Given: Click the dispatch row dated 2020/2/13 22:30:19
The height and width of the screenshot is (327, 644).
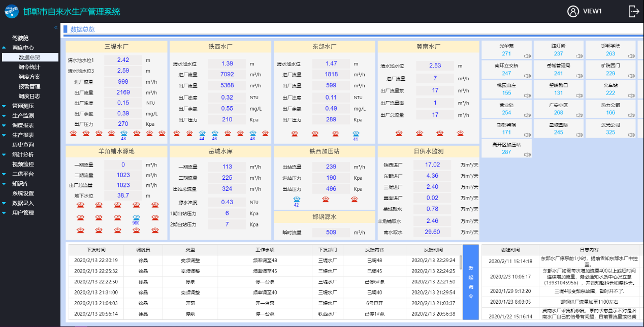Looking at the screenshot, I should click(264, 260).
